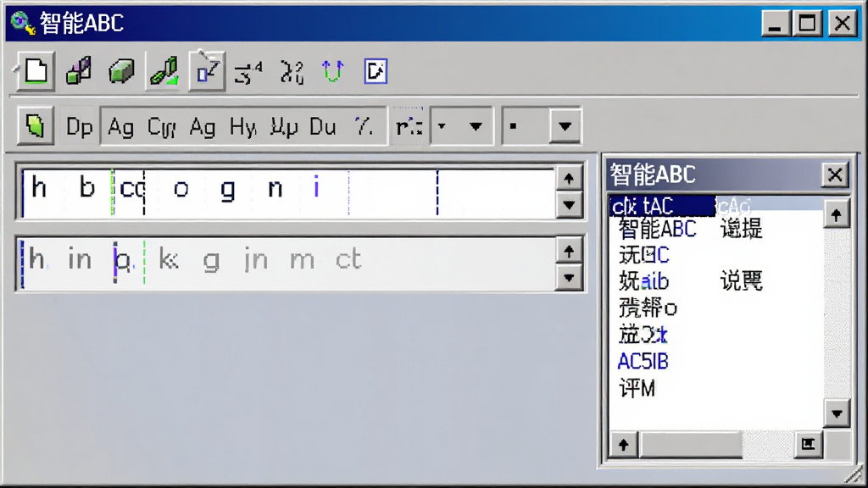The height and width of the screenshot is (488, 868).
Task: Click the Cw toolbar button
Action: tap(162, 127)
